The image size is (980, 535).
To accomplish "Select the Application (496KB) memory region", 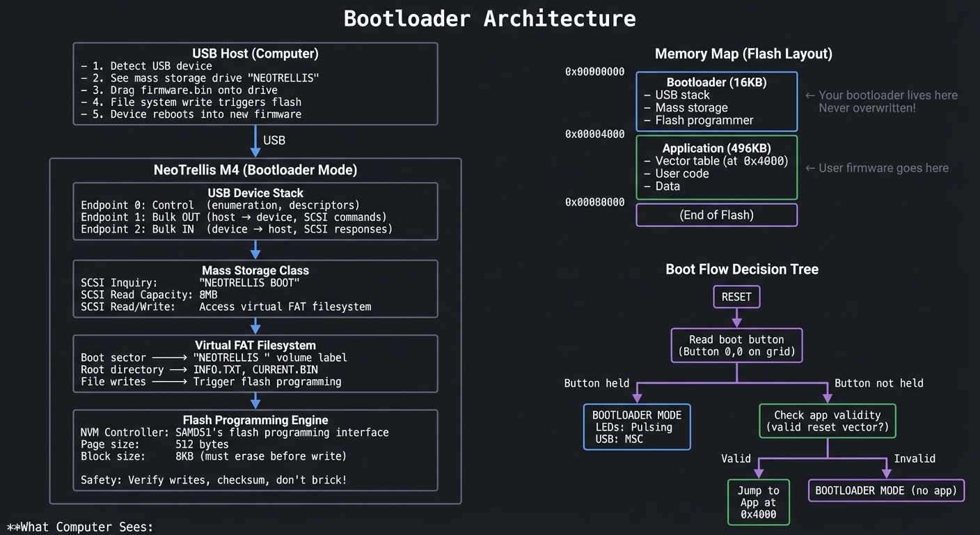I will [x=716, y=167].
